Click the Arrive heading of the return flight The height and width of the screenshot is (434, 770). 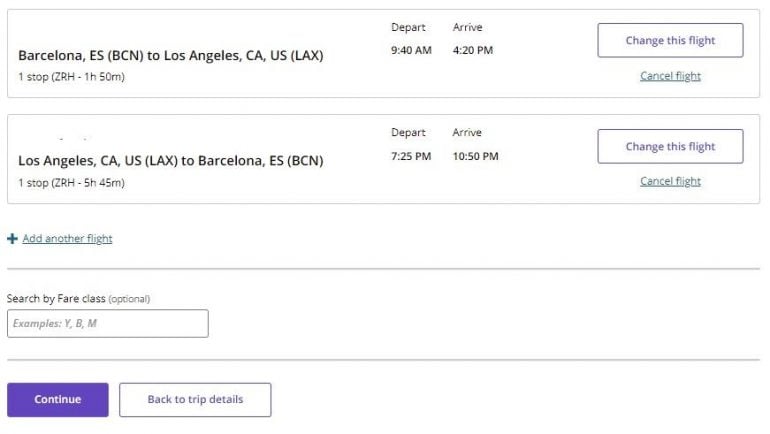pos(467,132)
